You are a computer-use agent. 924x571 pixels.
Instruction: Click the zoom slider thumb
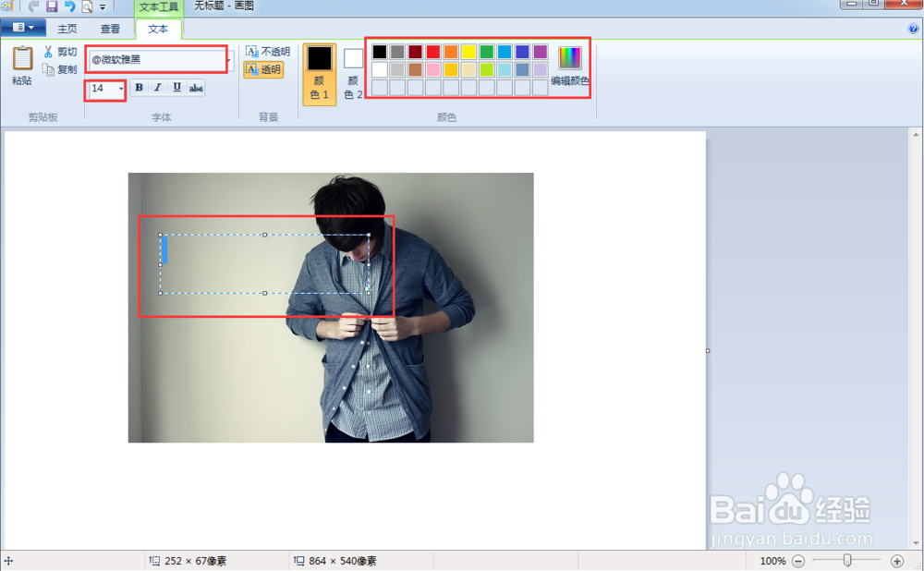pyautogui.click(x=847, y=560)
